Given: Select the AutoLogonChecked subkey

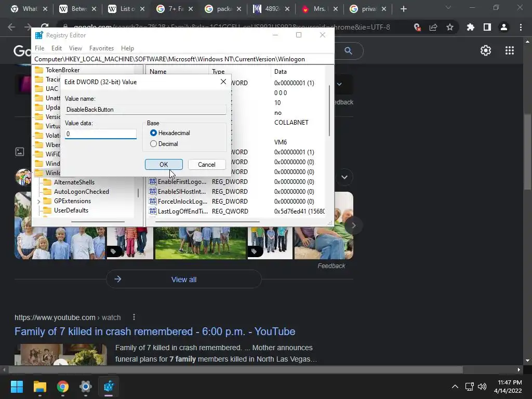Looking at the screenshot, I should point(82,192).
